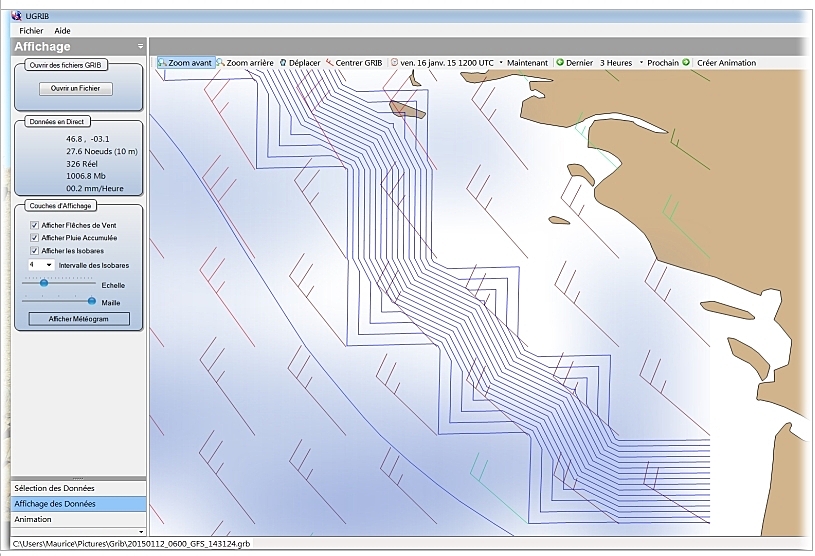Toggle Afficher les Isobares checkbox
This screenshot has height=556, width=815.
34,250
